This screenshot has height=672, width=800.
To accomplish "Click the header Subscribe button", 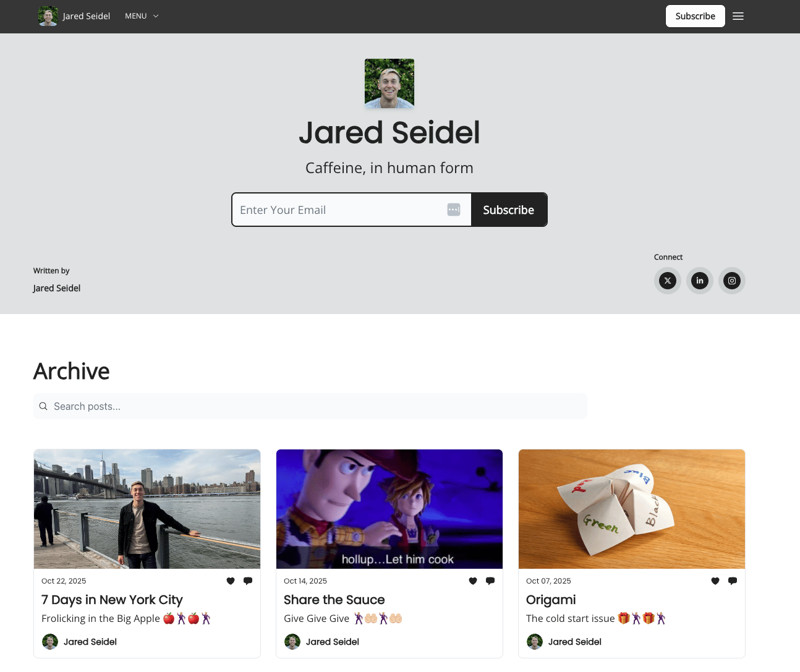I will tap(696, 16).
